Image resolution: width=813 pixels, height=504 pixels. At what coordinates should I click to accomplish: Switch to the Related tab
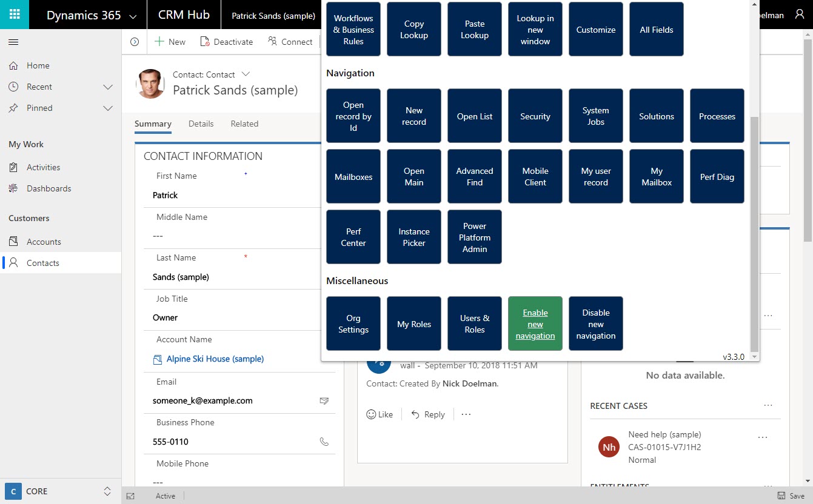[244, 124]
